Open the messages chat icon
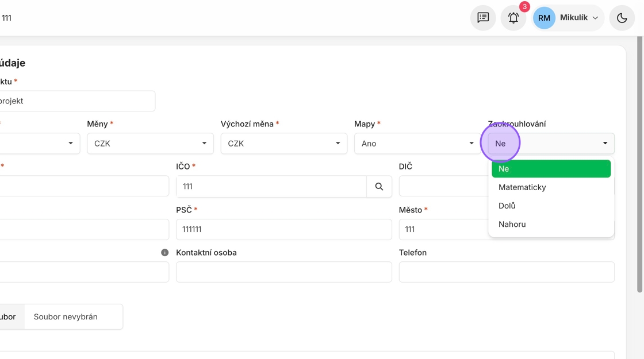Viewport: 644px width, 359px height. pyautogui.click(x=483, y=18)
